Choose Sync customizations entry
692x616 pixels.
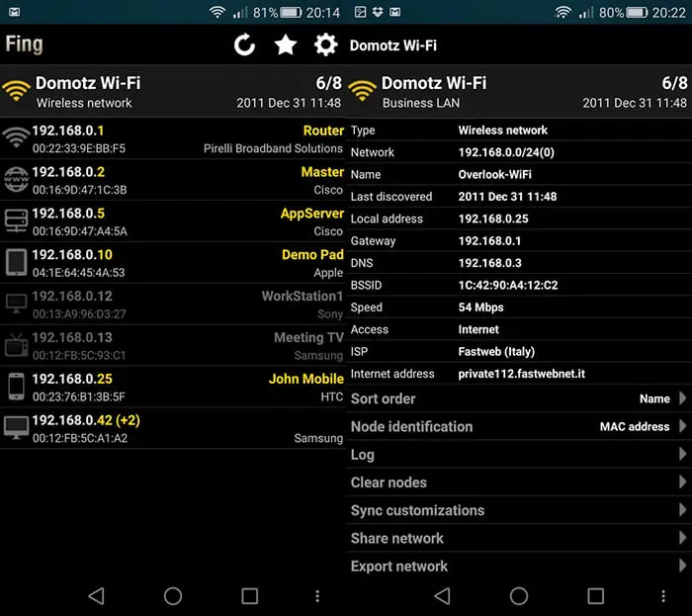point(519,510)
